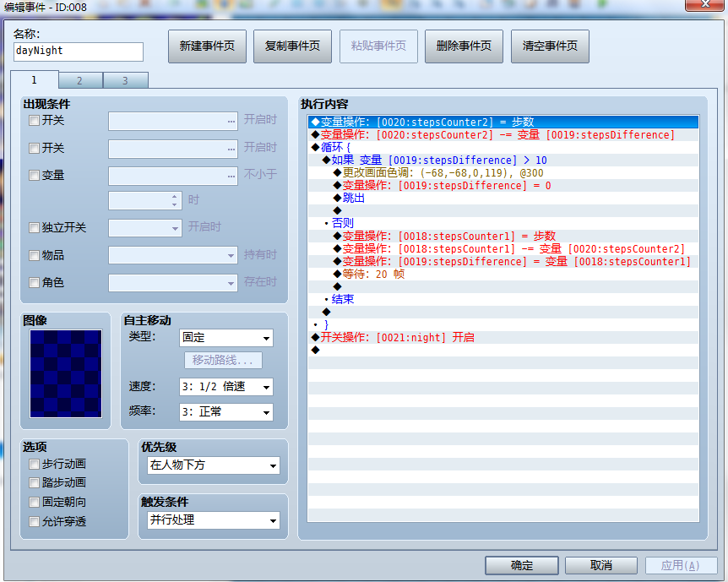Select the line stepsDifference = 0

coord(503,185)
